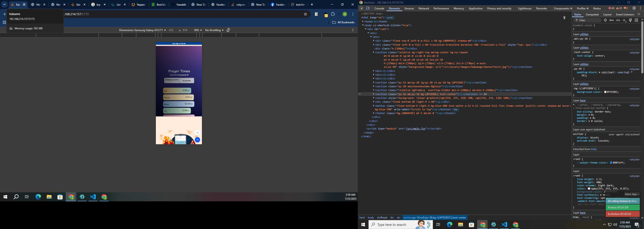
Task: Click the flex badge next to the button element
Action: [x=455, y=110]
